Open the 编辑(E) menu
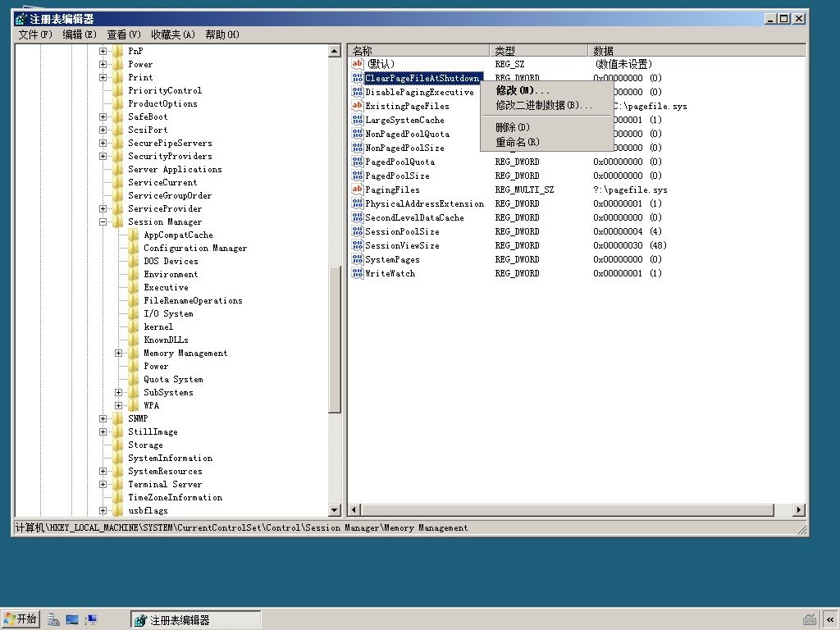 tap(80, 34)
